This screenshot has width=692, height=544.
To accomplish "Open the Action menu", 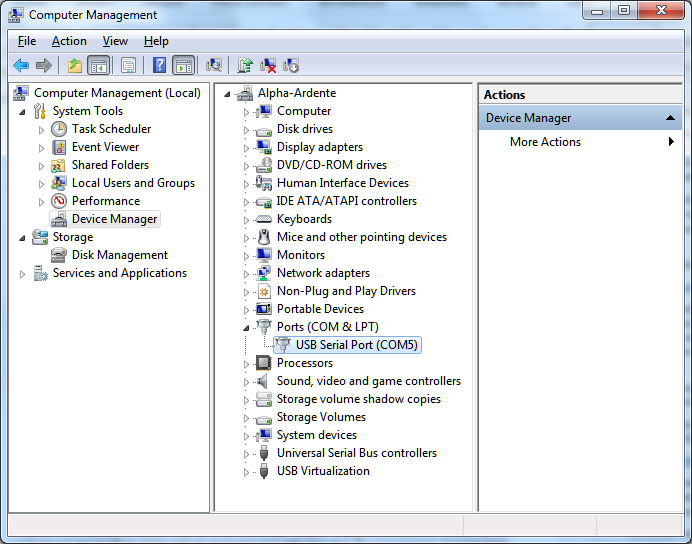I will [x=69, y=41].
